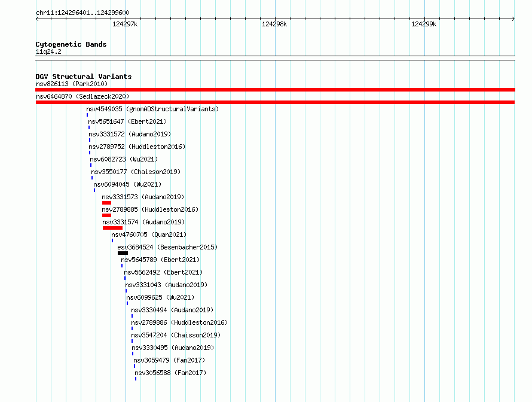Click the ruler's right arrow end

(x=513, y=19)
